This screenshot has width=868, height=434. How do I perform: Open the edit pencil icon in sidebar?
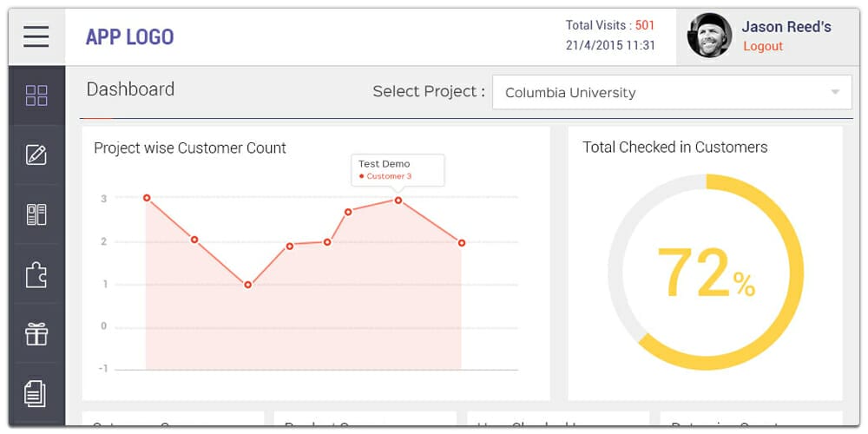[36, 155]
